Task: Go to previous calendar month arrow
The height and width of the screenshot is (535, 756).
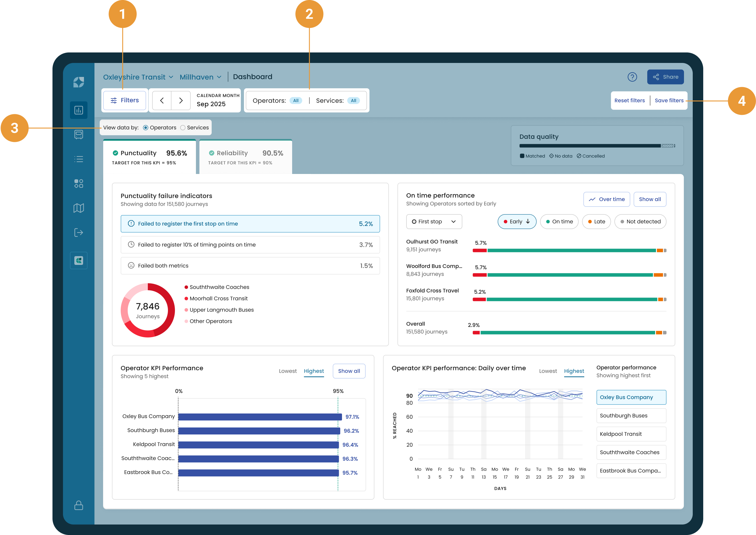Action: pyautogui.click(x=162, y=101)
